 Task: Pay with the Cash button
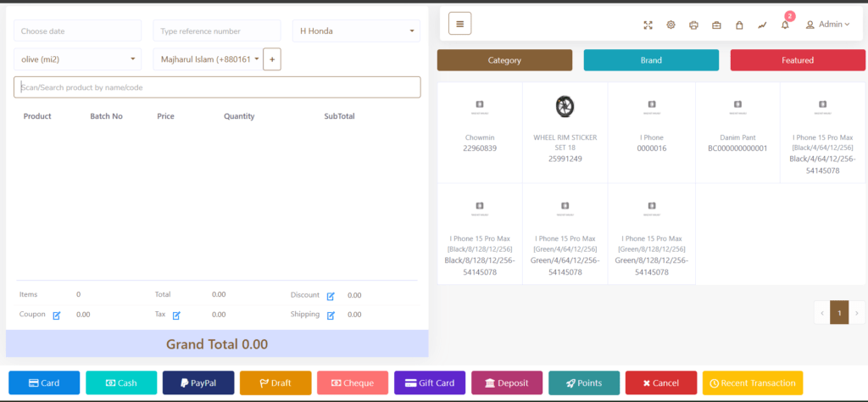coord(121,383)
